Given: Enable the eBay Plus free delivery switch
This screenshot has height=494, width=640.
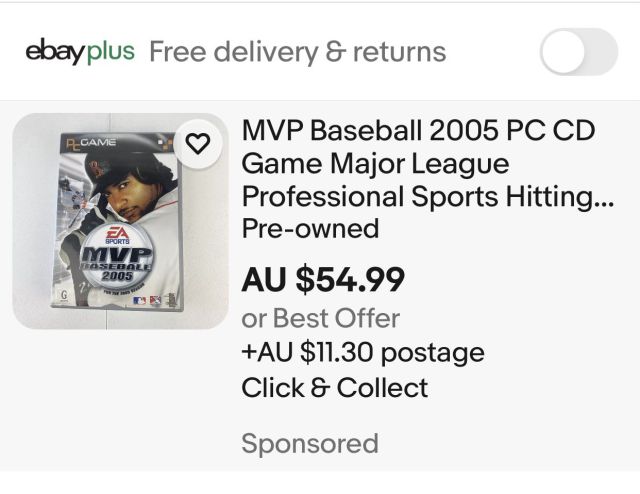Looking at the screenshot, I should tap(578, 52).
